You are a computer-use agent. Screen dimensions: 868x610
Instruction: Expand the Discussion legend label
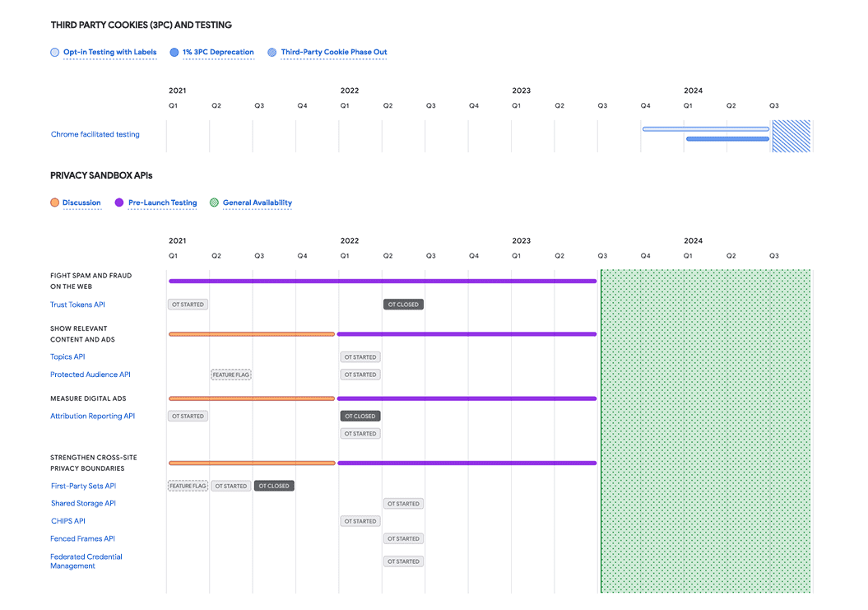(x=80, y=203)
